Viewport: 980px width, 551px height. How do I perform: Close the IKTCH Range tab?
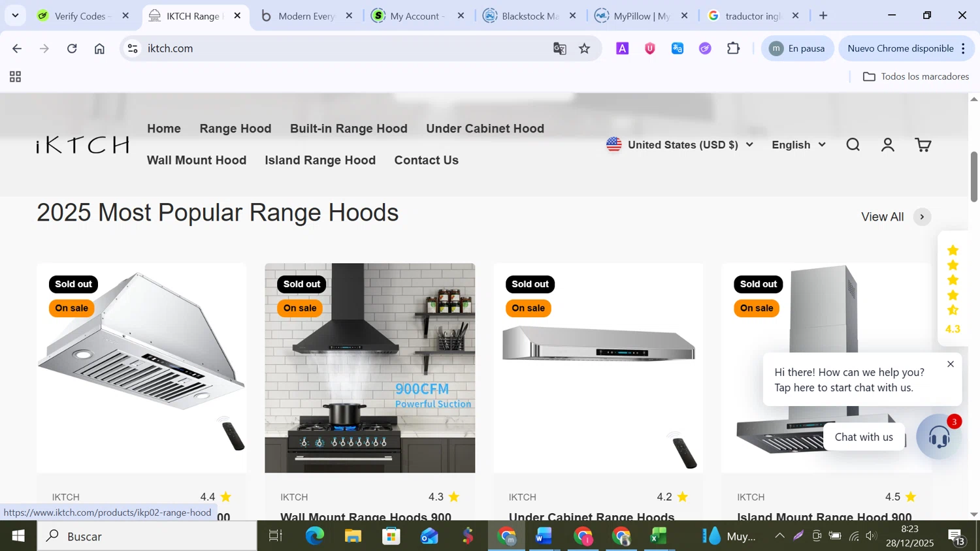pos(237,16)
